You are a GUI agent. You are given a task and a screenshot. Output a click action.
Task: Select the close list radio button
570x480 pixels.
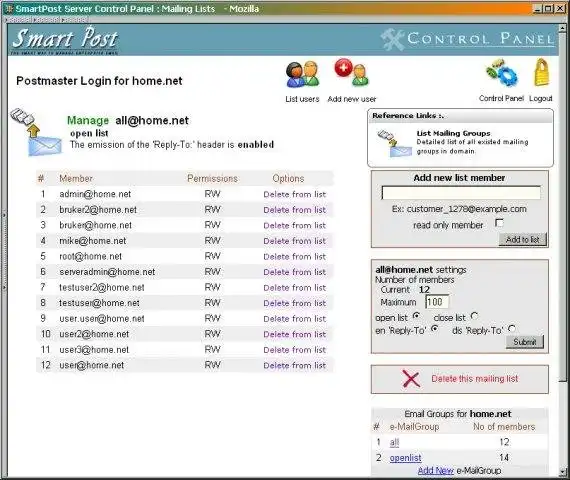pos(474,316)
